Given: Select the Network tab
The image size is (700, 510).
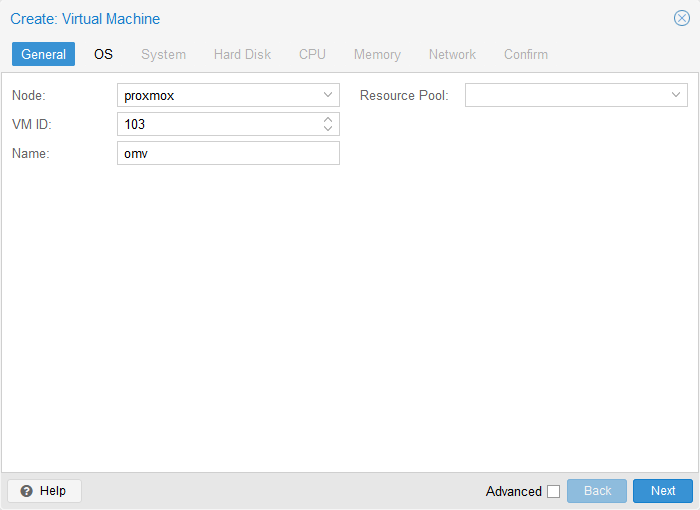Looking at the screenshot, I should pos(452,54).
